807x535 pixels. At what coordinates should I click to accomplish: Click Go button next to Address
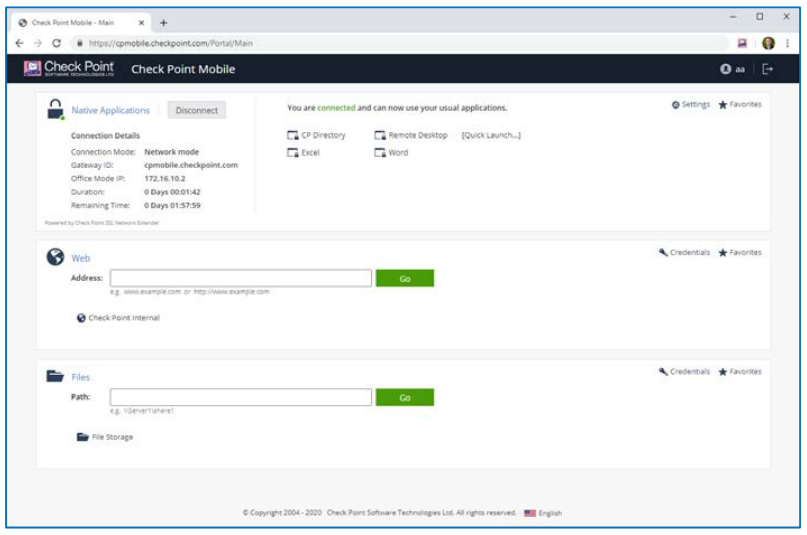pyautogui.click(x=405, y=278)
